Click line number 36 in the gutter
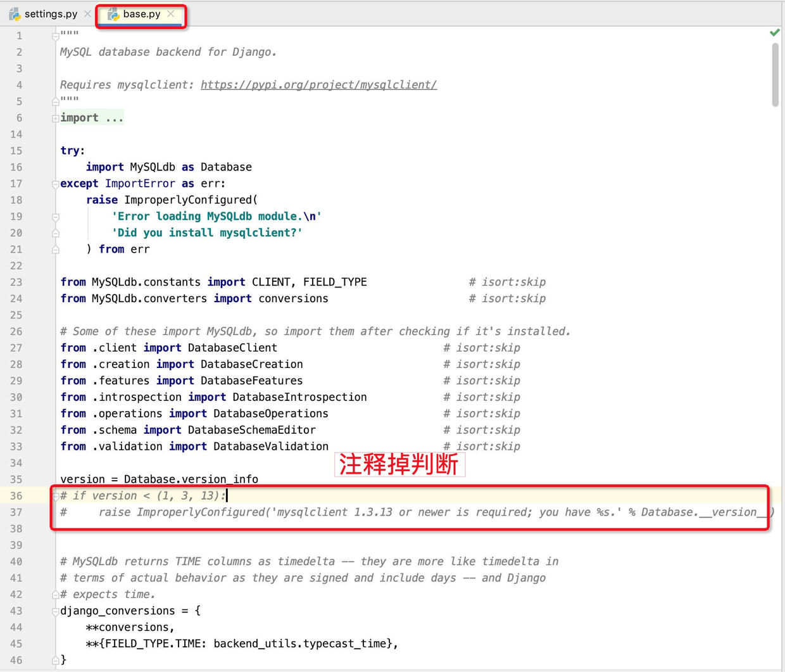This screenshot has height=672, width=785. pyautogui.click(x=16, y=496)
